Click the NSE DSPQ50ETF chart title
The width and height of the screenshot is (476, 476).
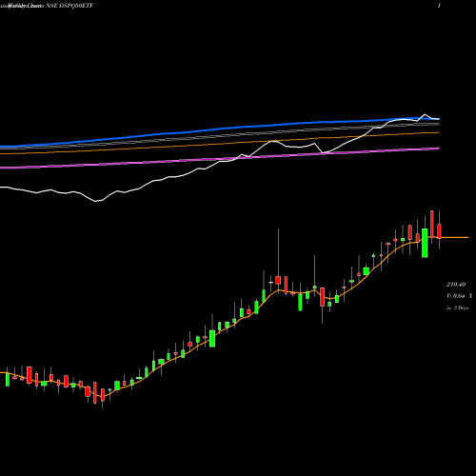coord(69,6)
